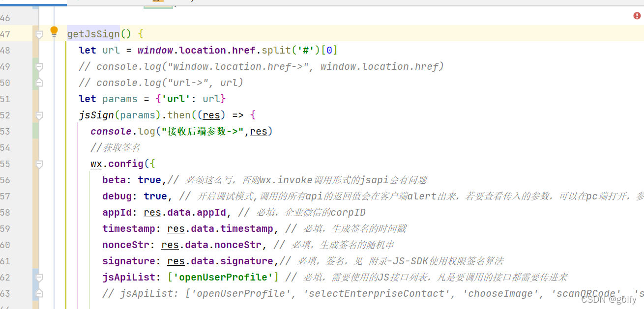
Task: Click 'selectEnterpriseContact' in the commented line
Action: tap(376, 294)
